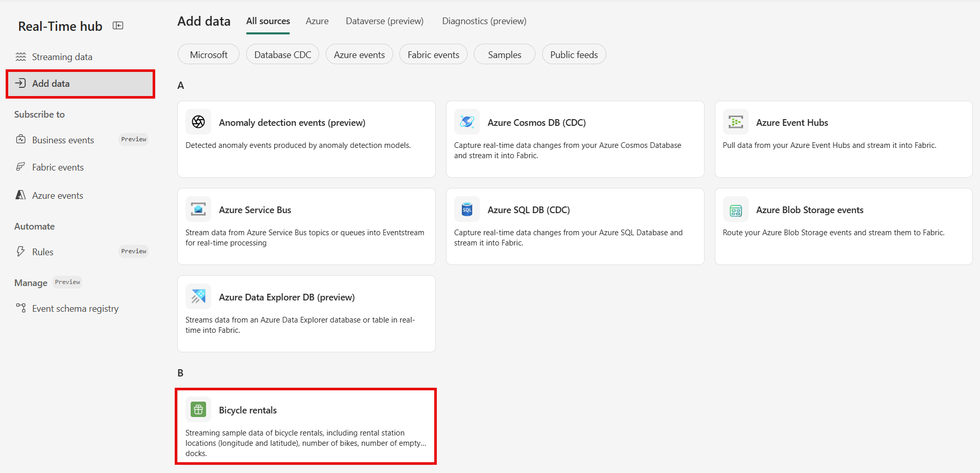This screenshot has height=473, width=980.
Task: Select the Azure Service Bus title
Action: (x=255, y=210)
